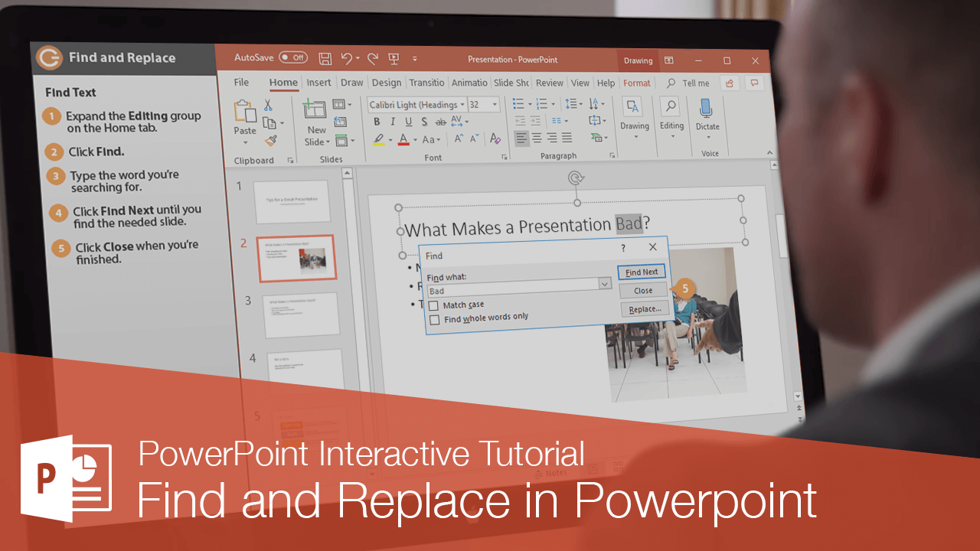
Task: Open the Replace dialog
Action: tap(644, 308)
